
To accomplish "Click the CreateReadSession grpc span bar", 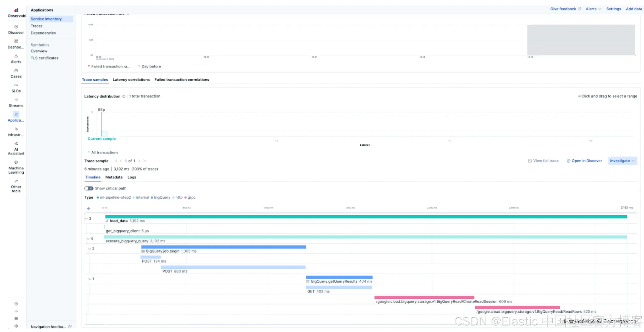I will pyautogui.click(x=424, y=297).
